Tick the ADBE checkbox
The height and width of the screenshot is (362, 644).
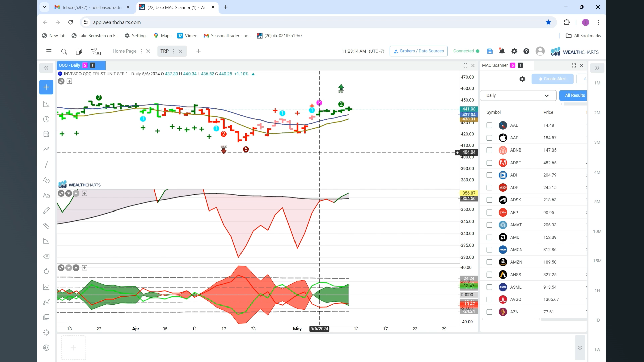click(x=489, y=163)
